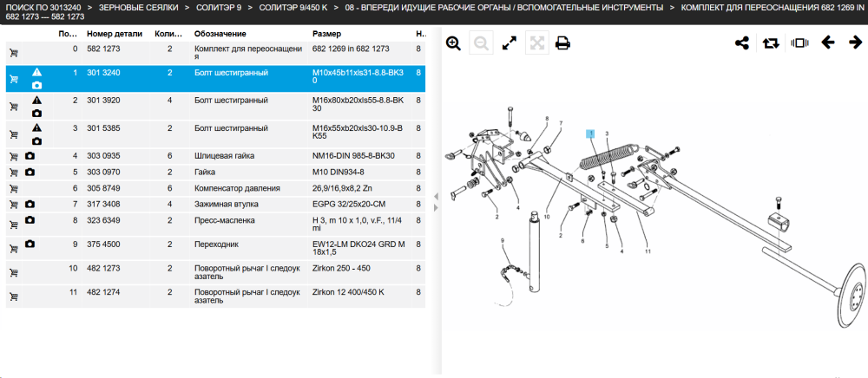This screenshot has width=868, height=378.
Task: Open ЗЕРНОВЫЕ СЕЯЛКИ breadcrumb
Action: [x=139, y=8]
